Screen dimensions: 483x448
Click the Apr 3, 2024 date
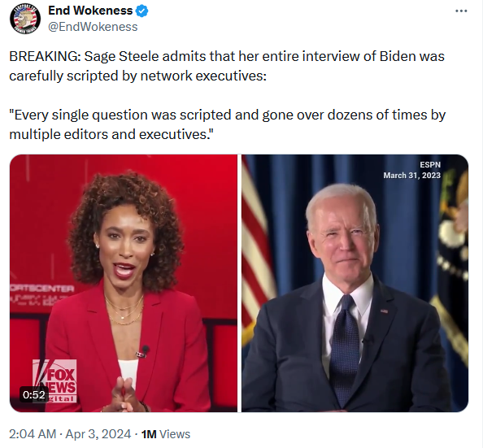coord(98,434)
